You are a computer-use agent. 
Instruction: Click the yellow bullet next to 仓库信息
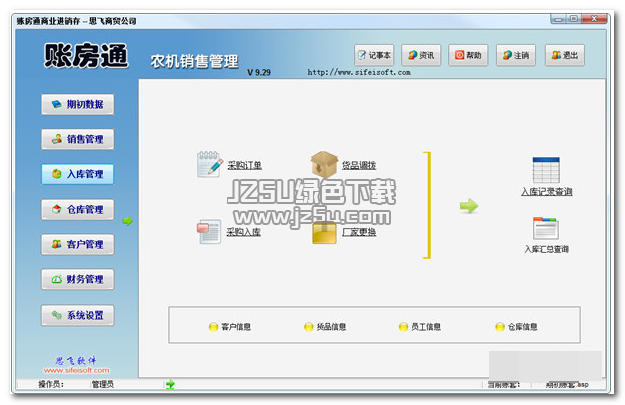click(x=500, y=327)
